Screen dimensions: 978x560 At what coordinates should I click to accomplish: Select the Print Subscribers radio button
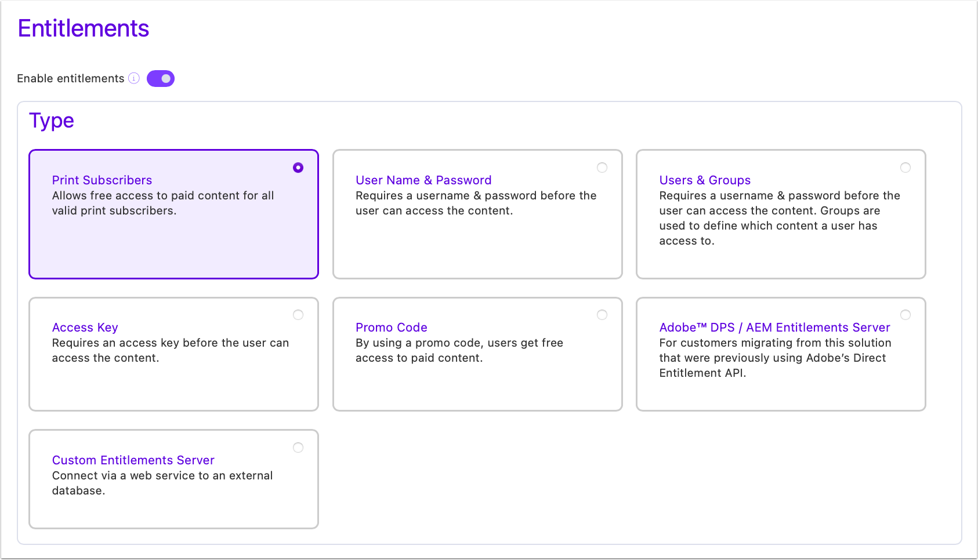(298, 168)
